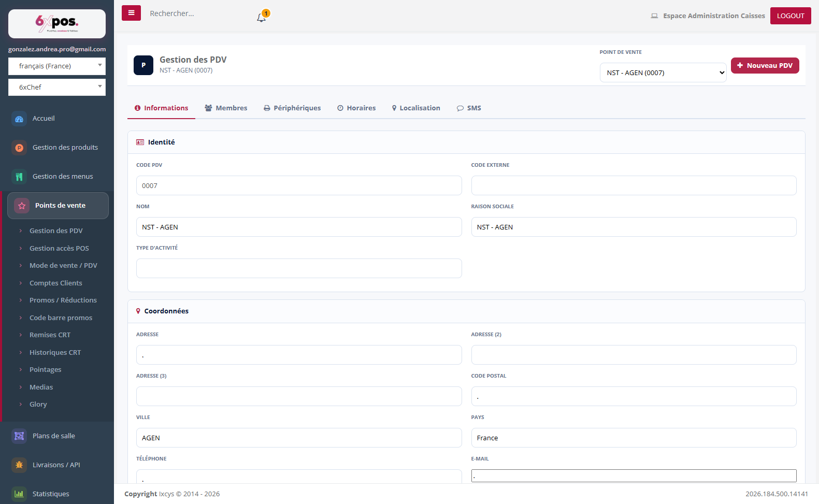819x504 pixels.
Task: Open Gestion des menus fork icon
Action: click(19, 177)
